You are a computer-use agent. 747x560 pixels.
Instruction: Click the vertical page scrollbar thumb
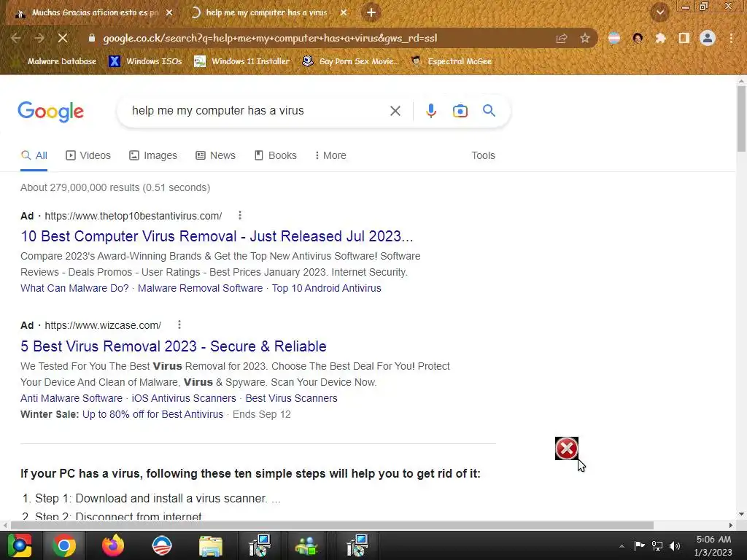coord(741,119)
